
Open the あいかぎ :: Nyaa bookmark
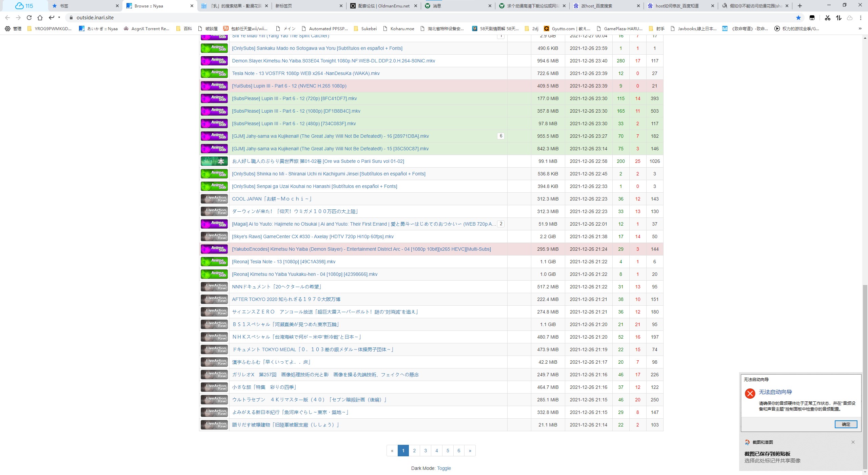(x=98, y=29)
